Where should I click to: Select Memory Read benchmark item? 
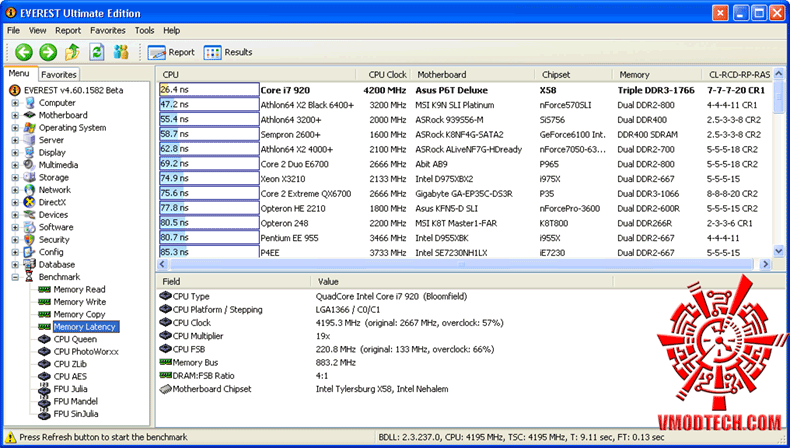(x=79, y=289)
